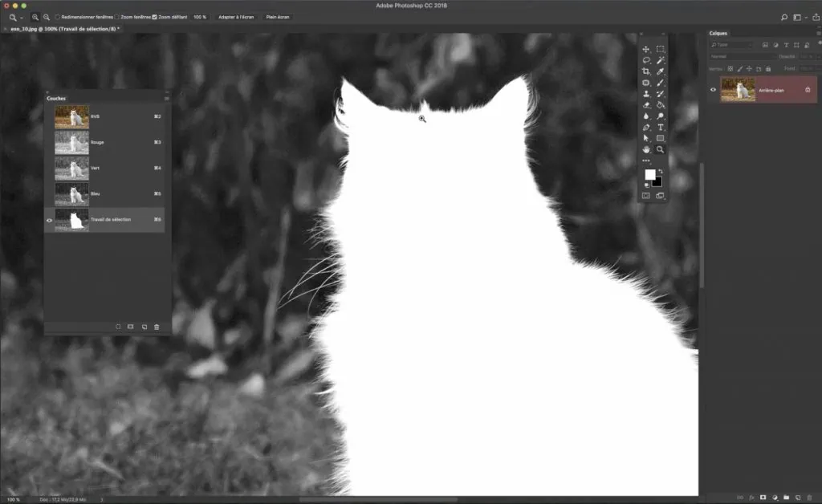Click the Adapter à l'écran button
The width and height of the screenshot is (822, 504).
coord(236,17)
